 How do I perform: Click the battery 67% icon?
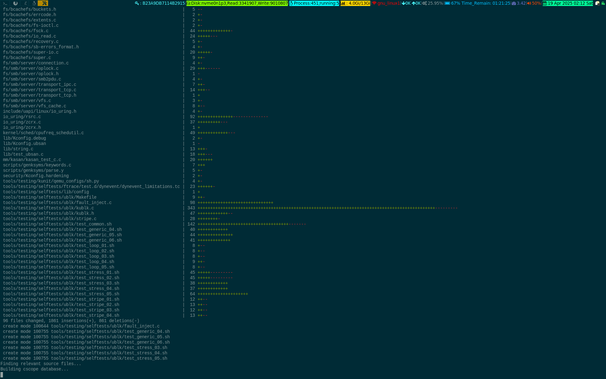click(x=447, y=3)
